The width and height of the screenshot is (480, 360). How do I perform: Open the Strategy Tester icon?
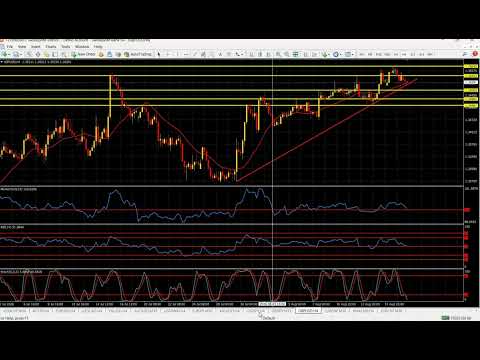[x=63, y=54]
